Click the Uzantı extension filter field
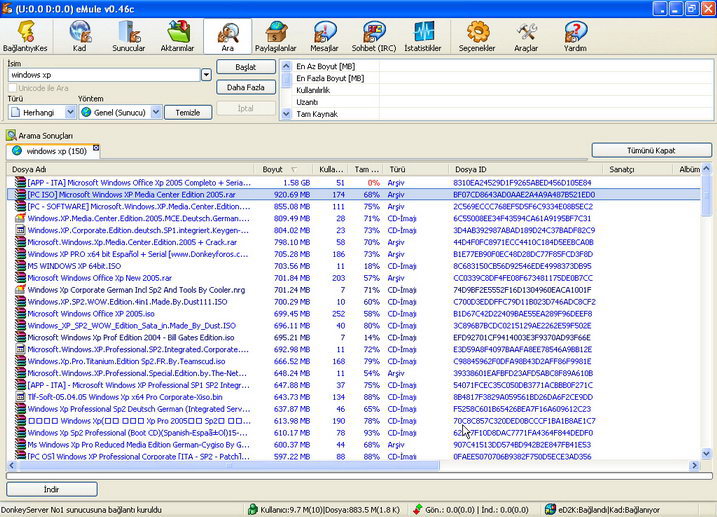 point(545,102)
